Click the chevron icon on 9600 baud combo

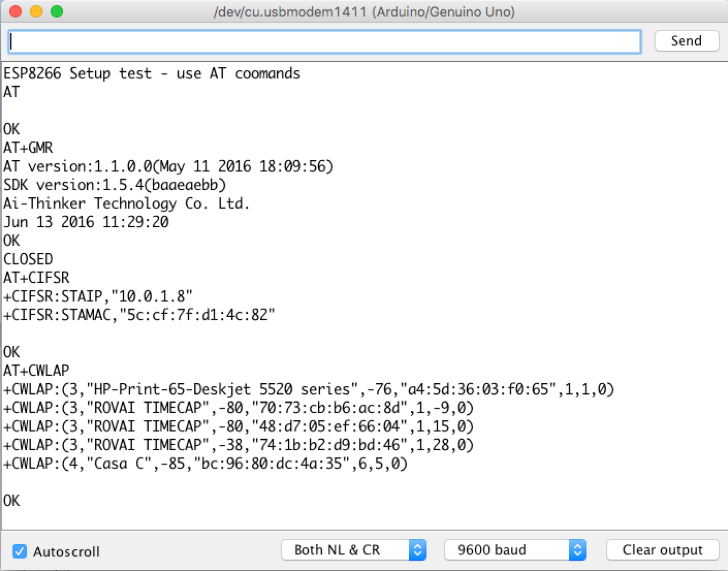pos(578,550)
